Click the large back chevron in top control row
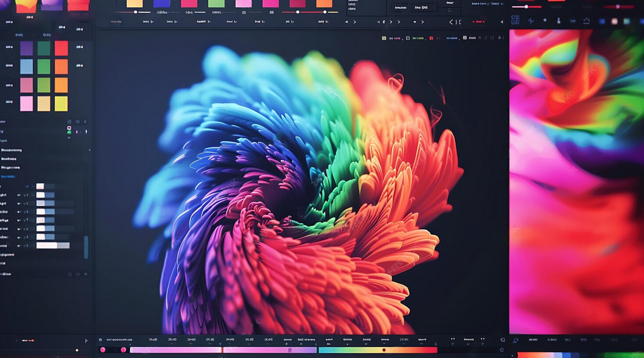The width and height of the screenshot is (644, 358). pos(452,22)
